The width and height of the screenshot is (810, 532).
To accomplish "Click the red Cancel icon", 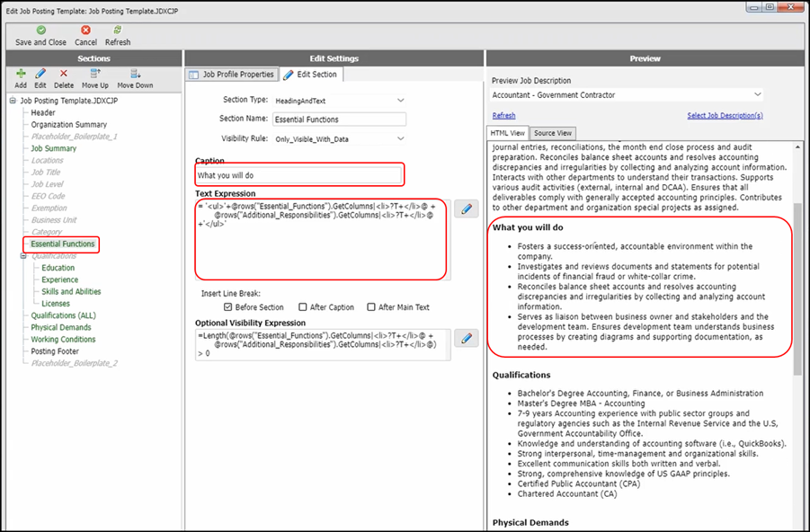I will tap(85, 30).
